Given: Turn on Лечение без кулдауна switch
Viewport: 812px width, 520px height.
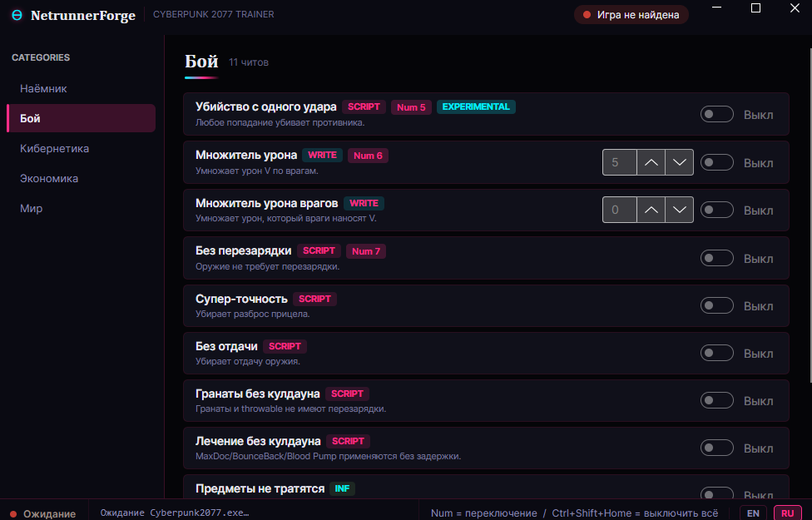Looking at the screenshot, I should [716, 448].
